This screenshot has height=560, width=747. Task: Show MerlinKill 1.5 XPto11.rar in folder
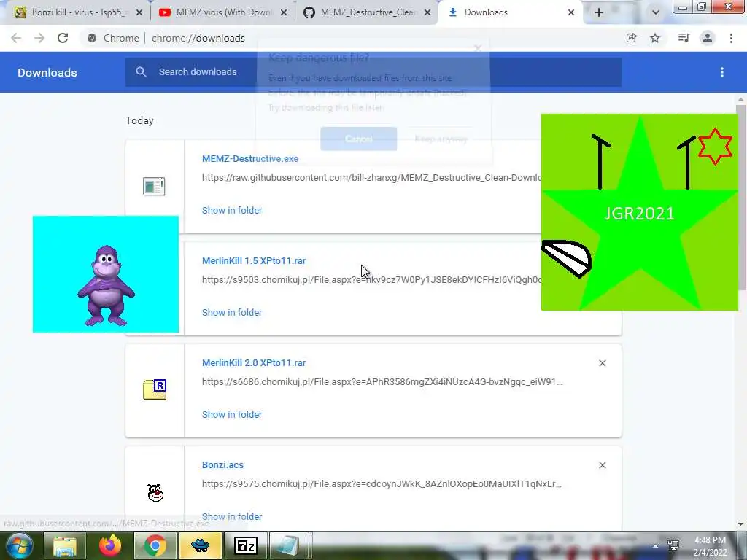232,312
